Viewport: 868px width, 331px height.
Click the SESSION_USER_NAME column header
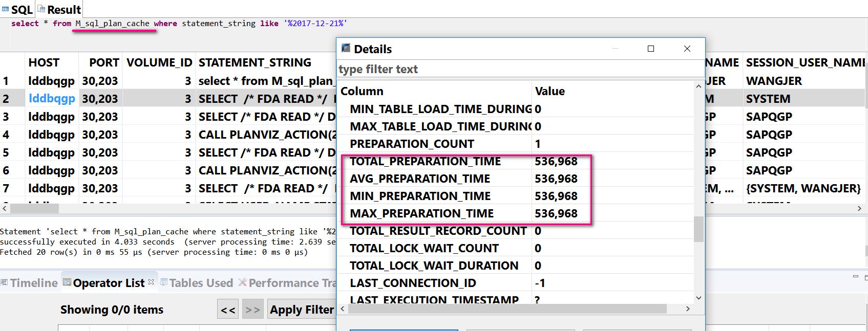[x=805, y=62]
